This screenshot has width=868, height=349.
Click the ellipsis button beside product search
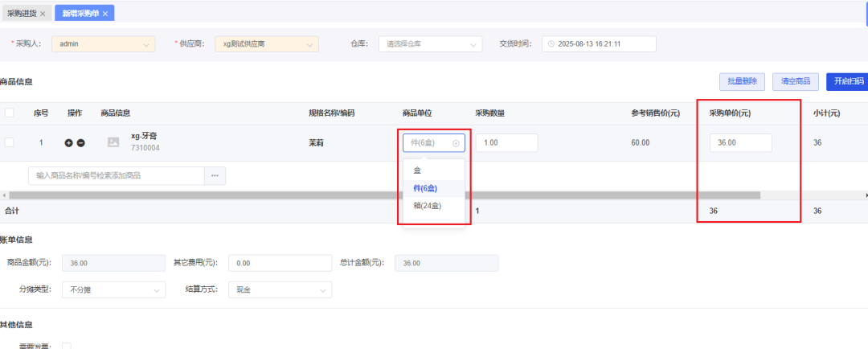coord(215,175)
